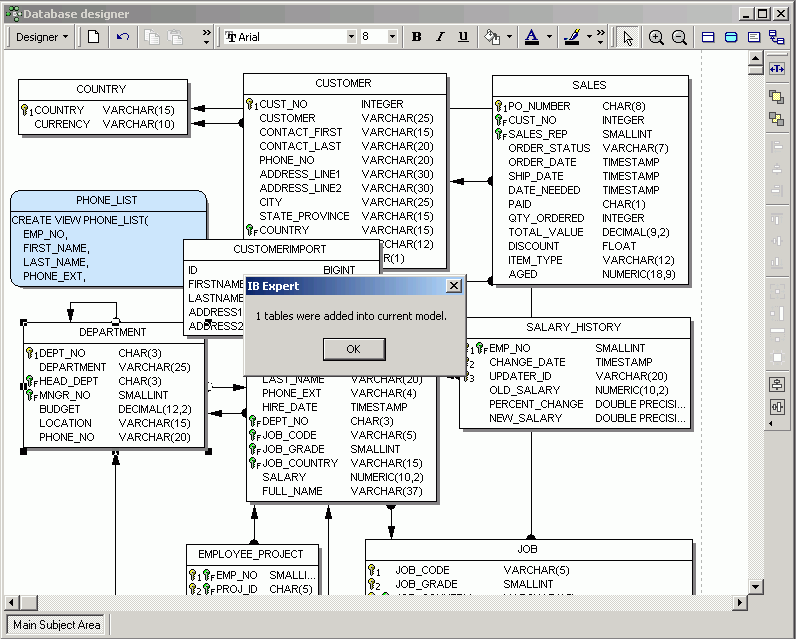Click the small collapse arrow under side palette
The width and height of the screenshot is (796, 639).
click(771, 423)
